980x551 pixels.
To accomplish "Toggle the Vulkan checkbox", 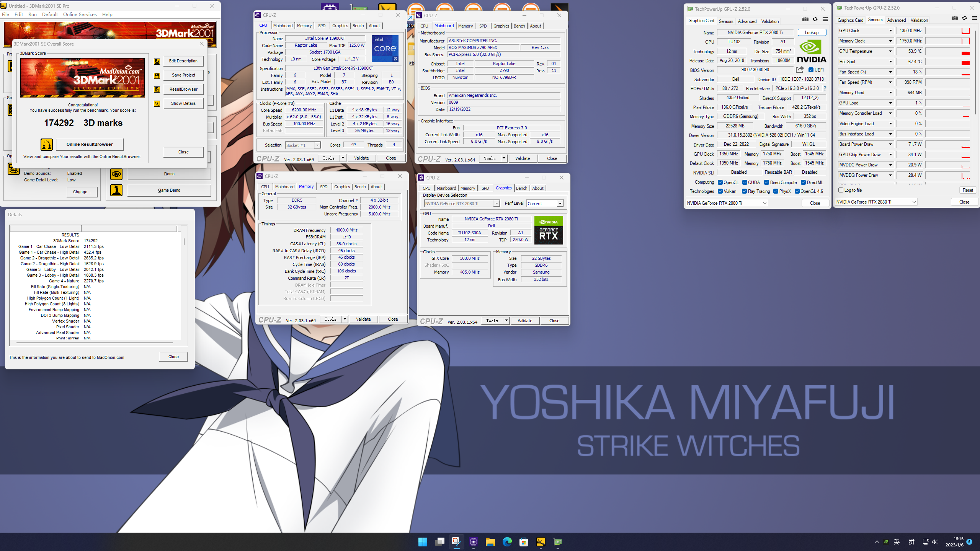I will coord(720,191).
